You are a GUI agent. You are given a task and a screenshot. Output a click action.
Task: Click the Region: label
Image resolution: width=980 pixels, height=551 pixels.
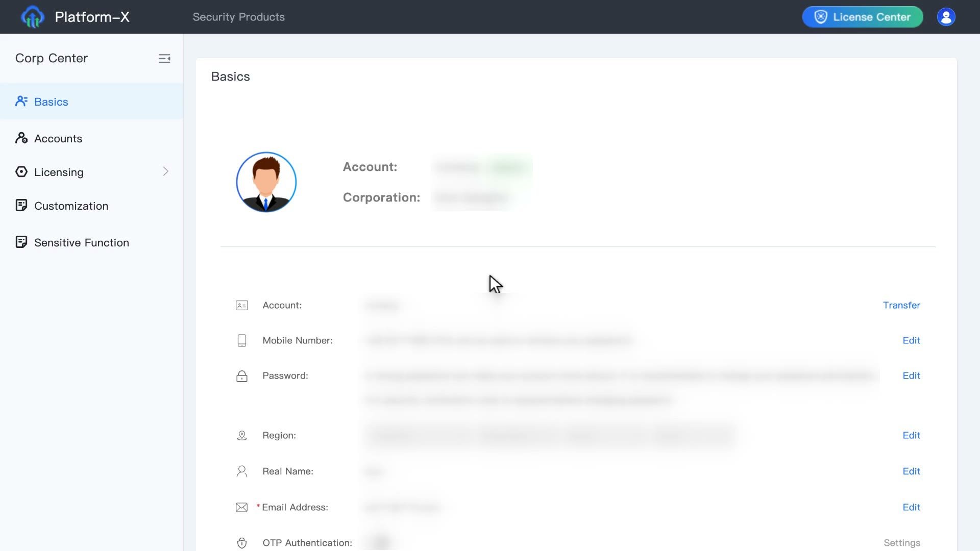coord(279,435)
